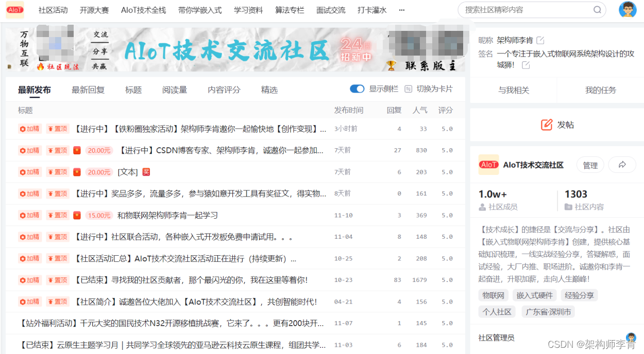Open the 我的任务 section
Screen dimensions: 644x354
[x=600, y=90]
